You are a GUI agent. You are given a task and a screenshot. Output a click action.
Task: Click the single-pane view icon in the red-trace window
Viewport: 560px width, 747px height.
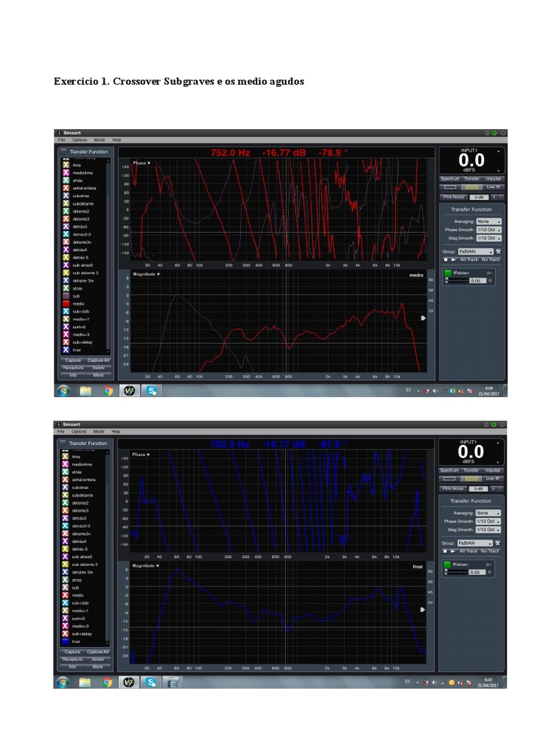[450, 187]
